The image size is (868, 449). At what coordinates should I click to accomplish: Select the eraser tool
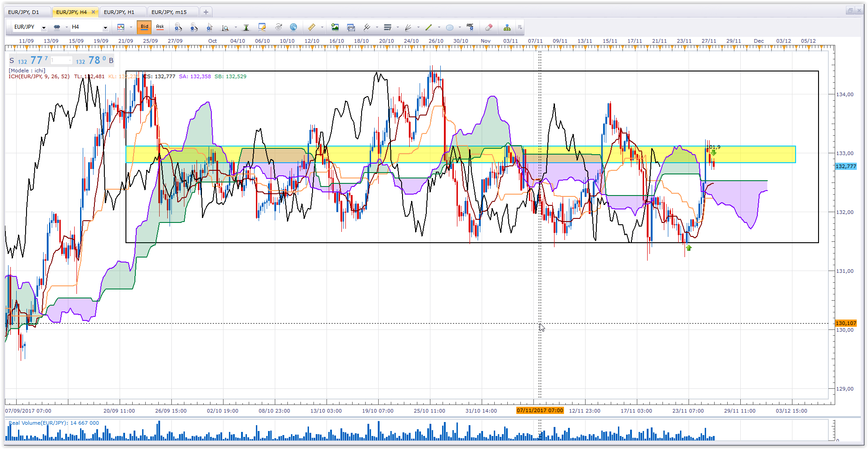coord(489,27)
